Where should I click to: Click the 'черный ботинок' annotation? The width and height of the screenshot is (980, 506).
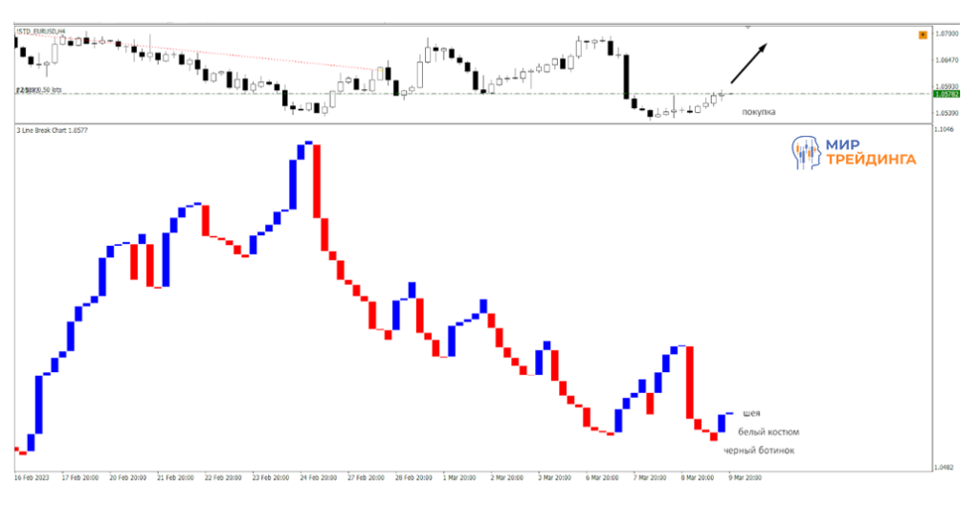[x=758, y=450]
